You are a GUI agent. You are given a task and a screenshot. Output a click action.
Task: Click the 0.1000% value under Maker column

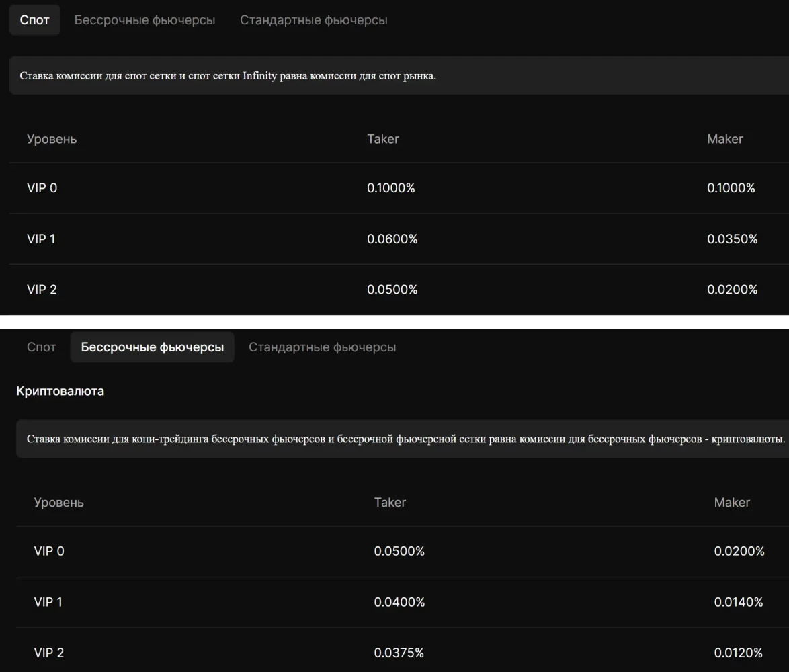click(x=731, y=188)
